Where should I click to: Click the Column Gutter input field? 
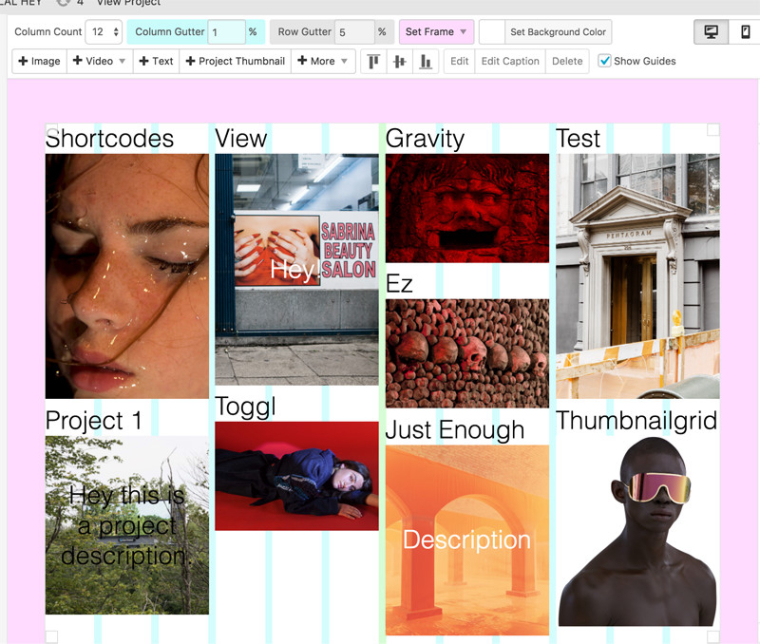(x=227, y=32)
